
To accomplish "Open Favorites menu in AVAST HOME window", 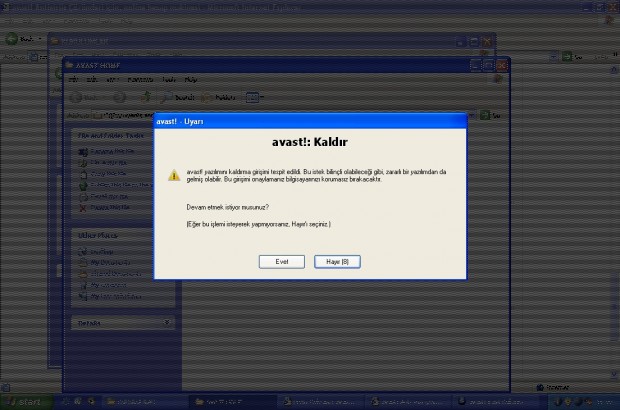I will coord(140,79).
